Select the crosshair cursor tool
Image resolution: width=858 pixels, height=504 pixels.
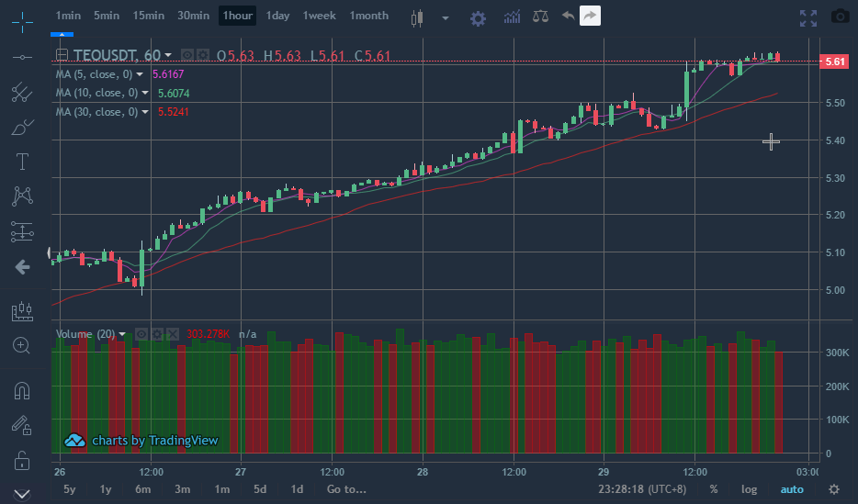(22, 22)
